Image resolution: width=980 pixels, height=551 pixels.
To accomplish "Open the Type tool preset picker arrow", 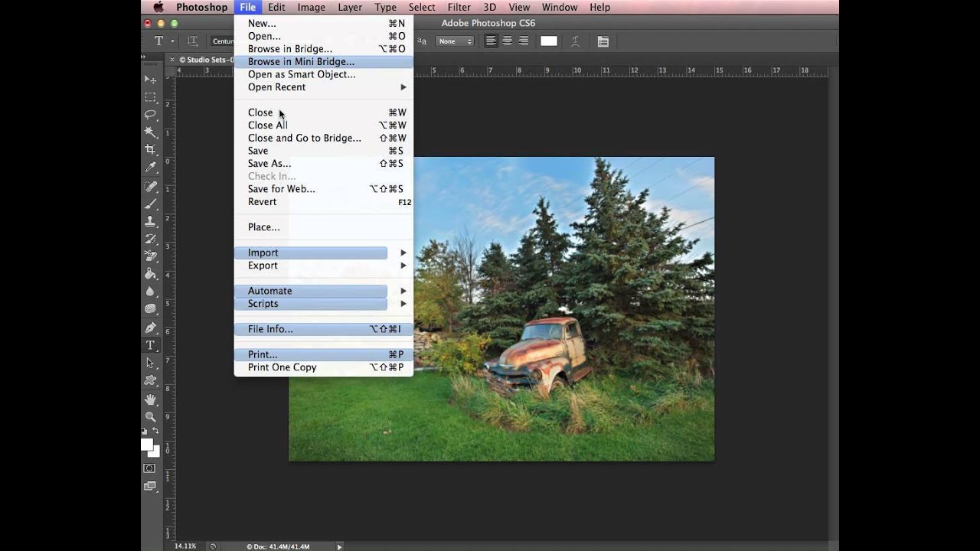I will point(173,41).
